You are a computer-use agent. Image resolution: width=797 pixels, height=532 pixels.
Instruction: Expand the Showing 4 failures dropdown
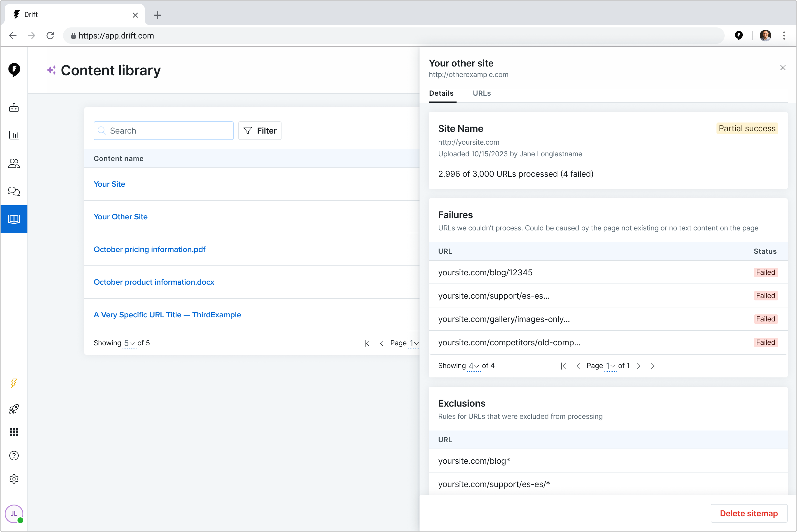tap(474, 366)
